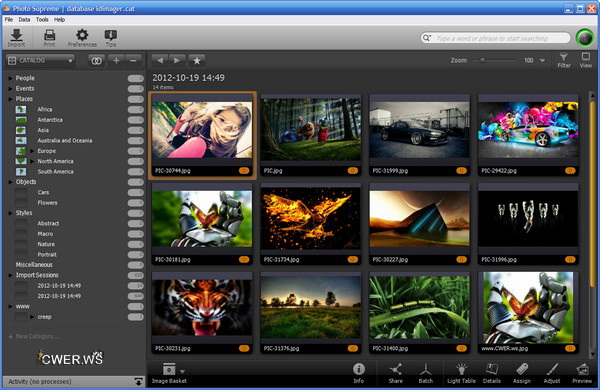Select PIC-31734.jpg fire bird thumbnail
The image size is (600, 390).
[x=310, y=224]
